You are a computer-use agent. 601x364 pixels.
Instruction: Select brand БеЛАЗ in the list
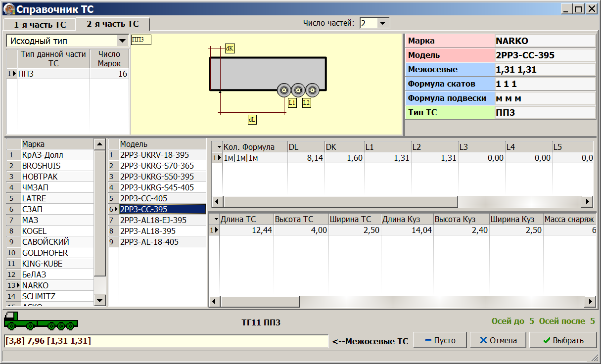[57, 274]
